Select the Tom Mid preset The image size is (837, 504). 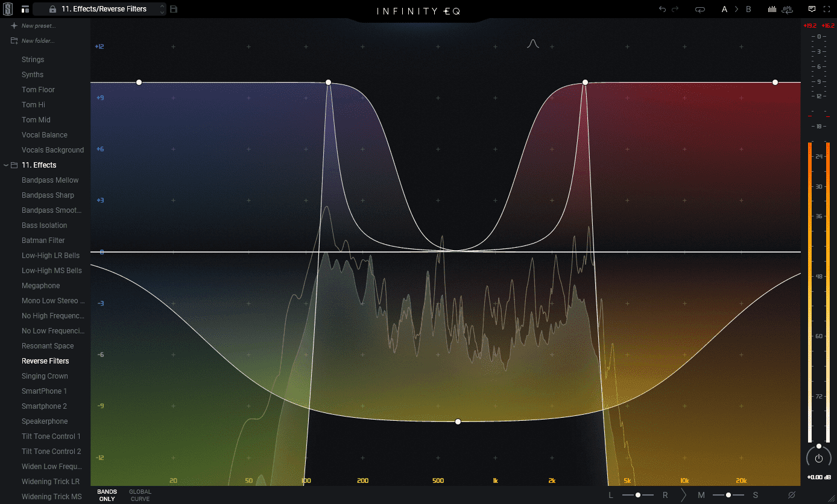(x=36, y=120)
